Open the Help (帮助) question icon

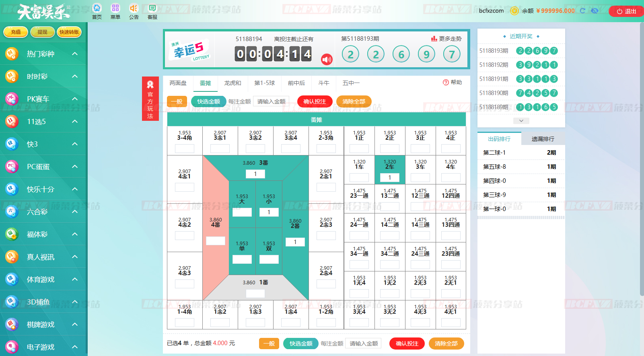pyautogui.click(x=446, y=83)
